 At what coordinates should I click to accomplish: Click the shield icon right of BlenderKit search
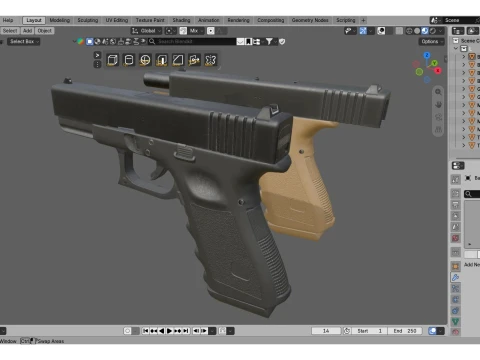pyautogui.click(x=282, y=42)
